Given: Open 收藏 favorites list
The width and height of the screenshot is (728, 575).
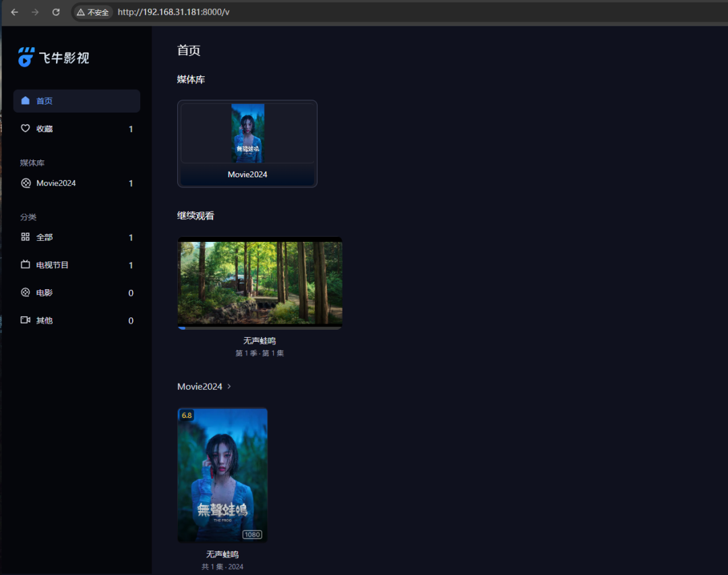Looking at the screenshot, I should click(77, 129).
